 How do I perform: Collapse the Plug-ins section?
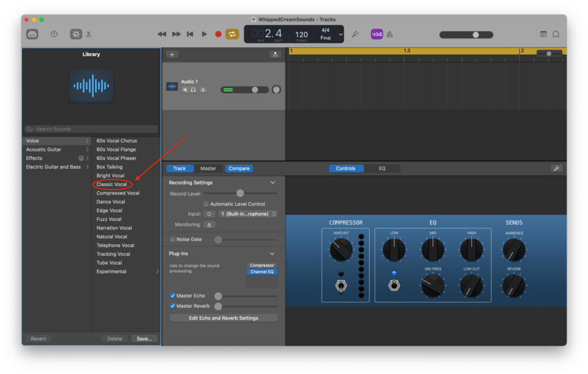pyautogui.click(x=272, y=254)
